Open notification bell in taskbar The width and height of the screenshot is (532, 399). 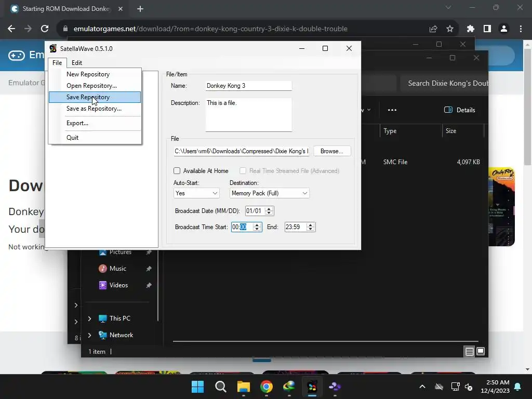tap(518, 387)
